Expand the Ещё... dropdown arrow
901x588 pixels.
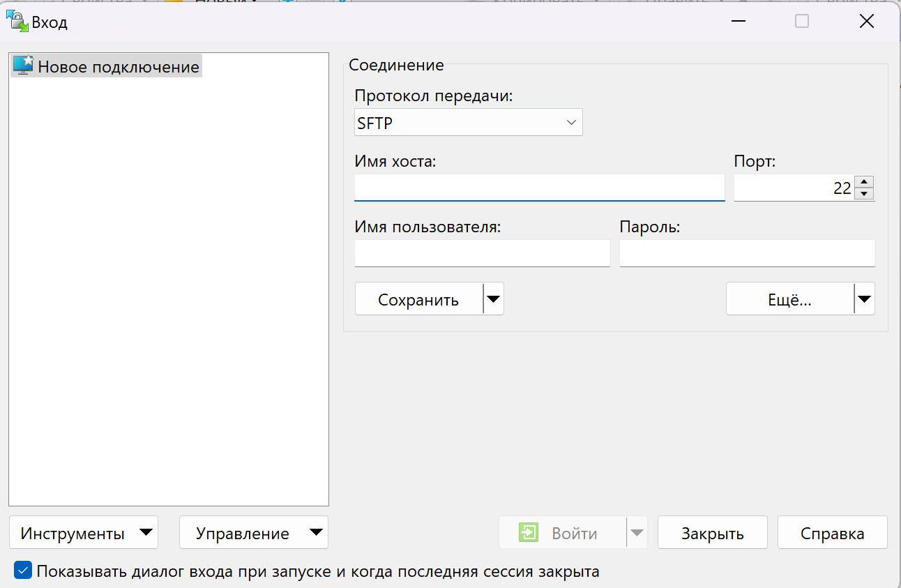click(865, 299)
